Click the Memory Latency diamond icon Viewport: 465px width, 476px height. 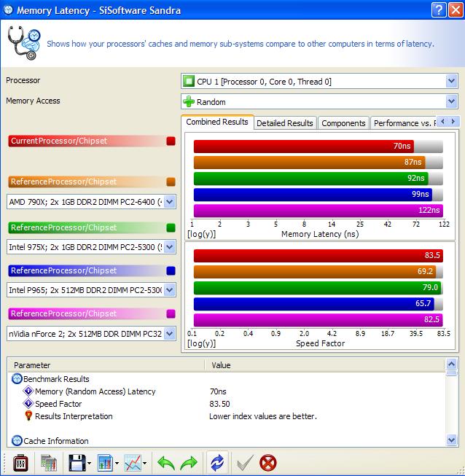(x=28, y=391)
